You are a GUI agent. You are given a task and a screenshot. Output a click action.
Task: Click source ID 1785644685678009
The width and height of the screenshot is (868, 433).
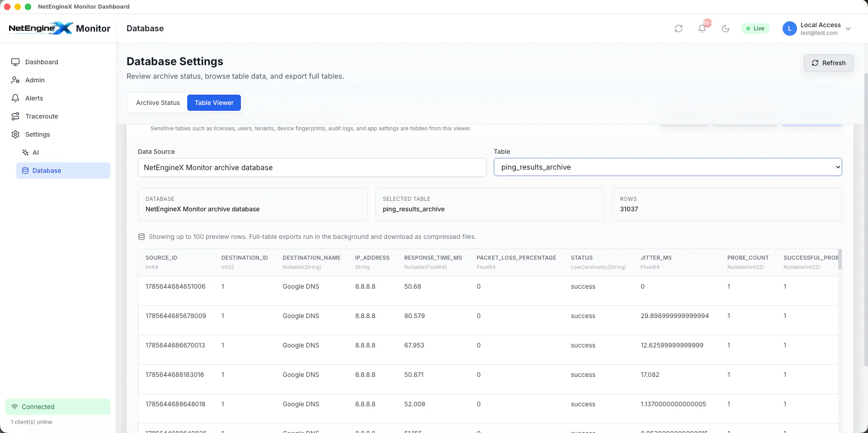click(x=176, y=316)
